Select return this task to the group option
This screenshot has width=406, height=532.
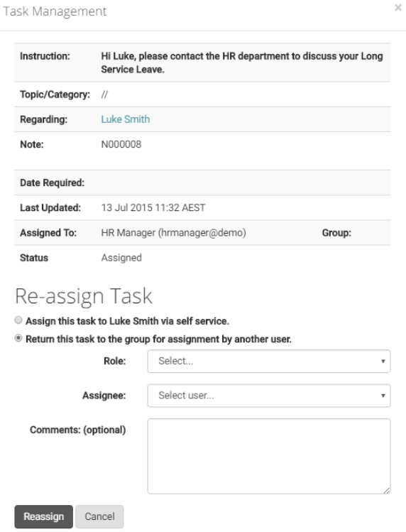click(18, 338)
